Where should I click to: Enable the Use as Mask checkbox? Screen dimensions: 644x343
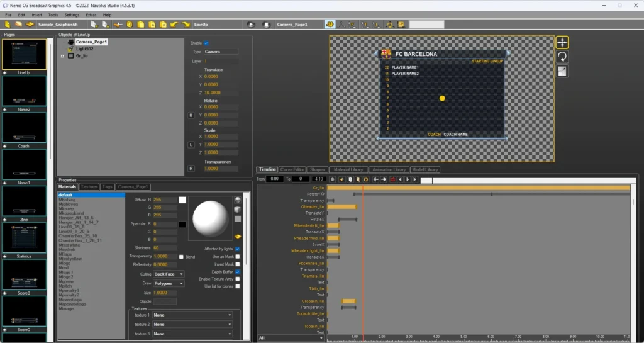(237, 257)
